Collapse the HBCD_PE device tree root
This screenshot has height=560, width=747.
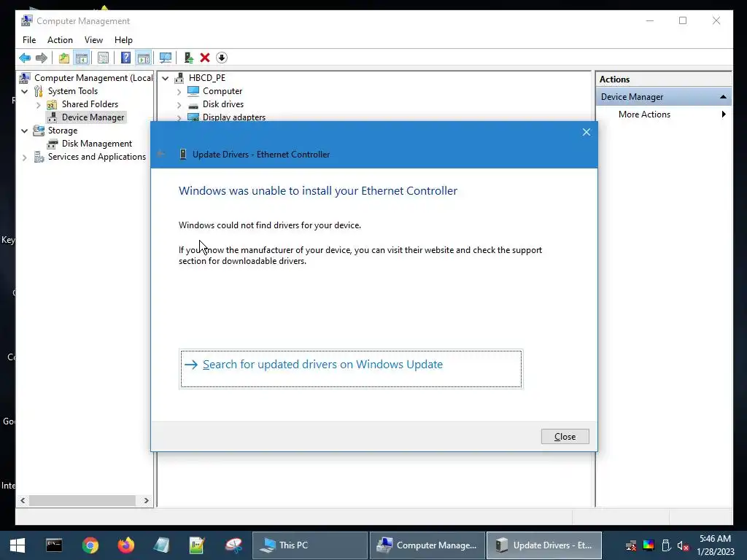166,78
